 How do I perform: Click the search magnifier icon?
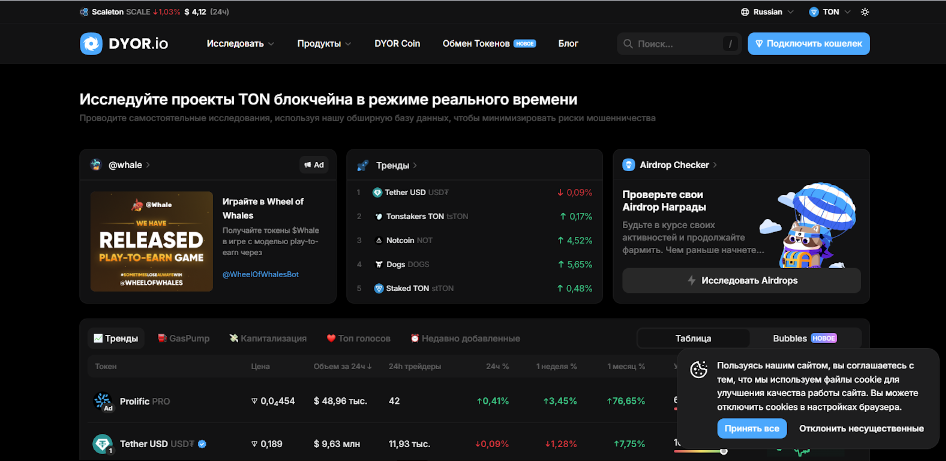click(x=628, y=44)
